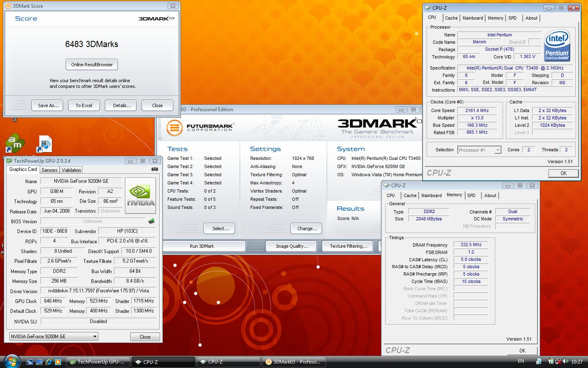The width and height of the screenshot is (588, 368).
Task: Open the Cache tab in top CPU-Z window
Action: [x=451, y=18]
